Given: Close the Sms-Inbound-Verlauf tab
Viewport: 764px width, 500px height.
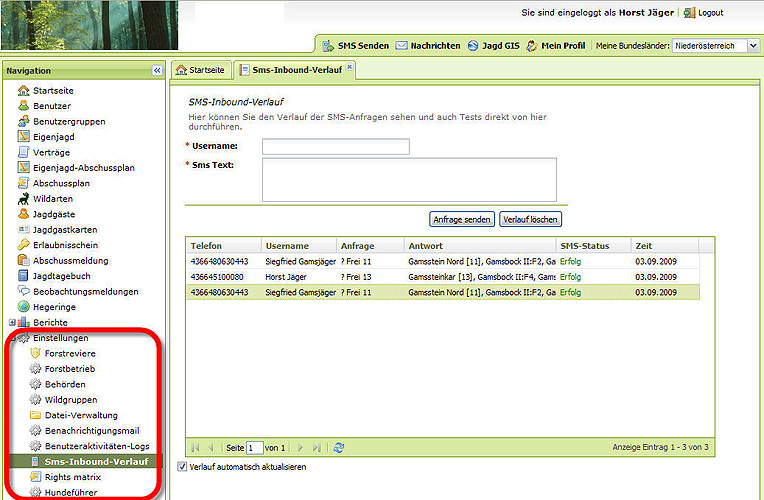Looking at the screenshot, I should 349,67.
